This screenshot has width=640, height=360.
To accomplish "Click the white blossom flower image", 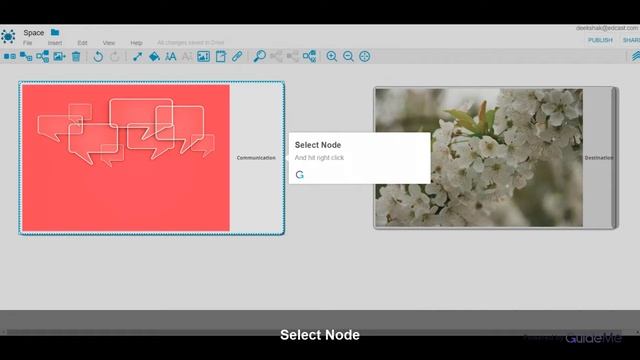I will pos(479,158).
